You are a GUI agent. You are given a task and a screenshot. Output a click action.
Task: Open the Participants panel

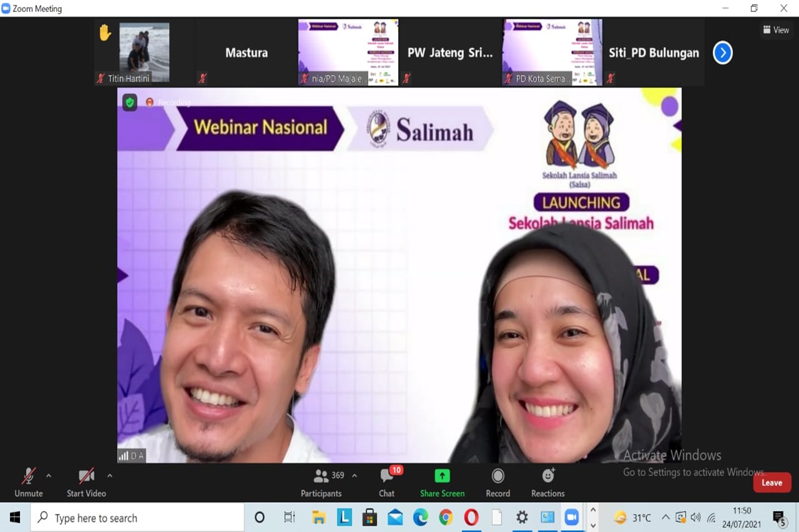(x=321, y=483)
